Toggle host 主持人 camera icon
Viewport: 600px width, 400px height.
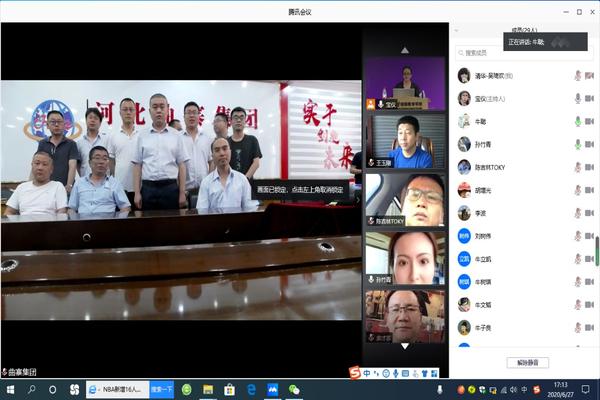[x=589, y=99]
